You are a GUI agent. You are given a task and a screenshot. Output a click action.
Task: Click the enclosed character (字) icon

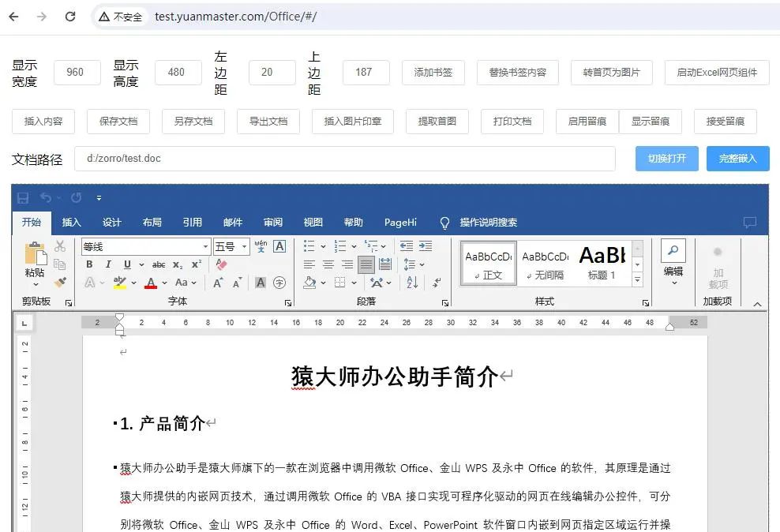coord(279,283)
